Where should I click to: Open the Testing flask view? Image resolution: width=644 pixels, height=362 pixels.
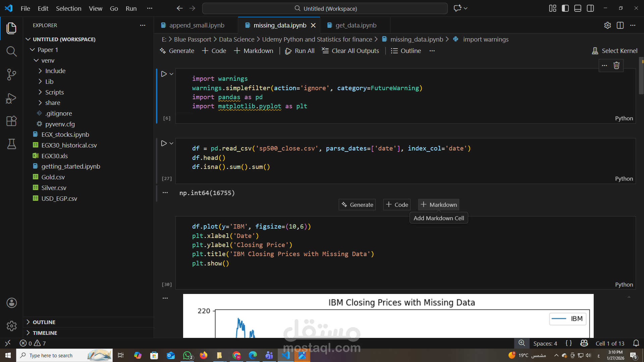(x=11, y=144)
